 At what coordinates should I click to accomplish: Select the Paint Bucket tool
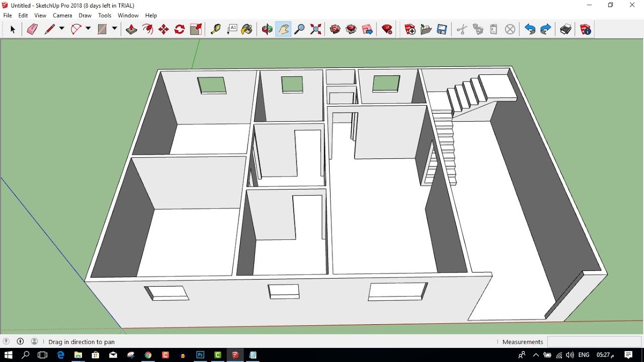(x=247, y=30)
